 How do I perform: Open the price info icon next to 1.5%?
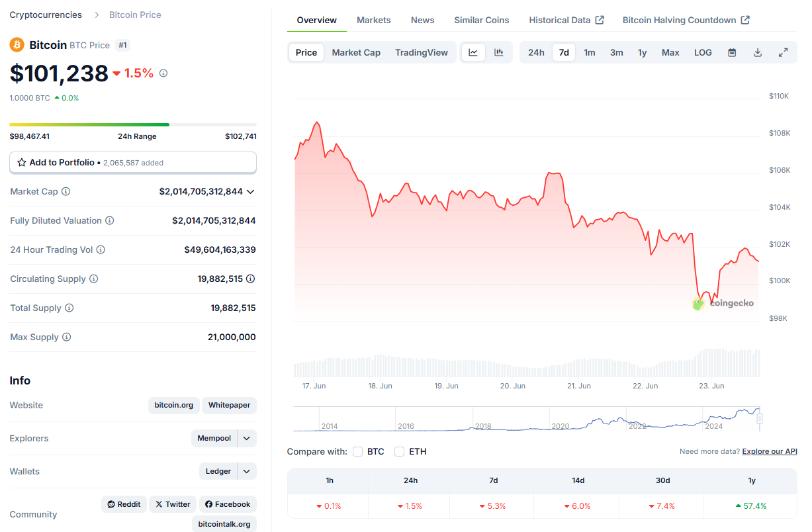[x=163, y=73]
